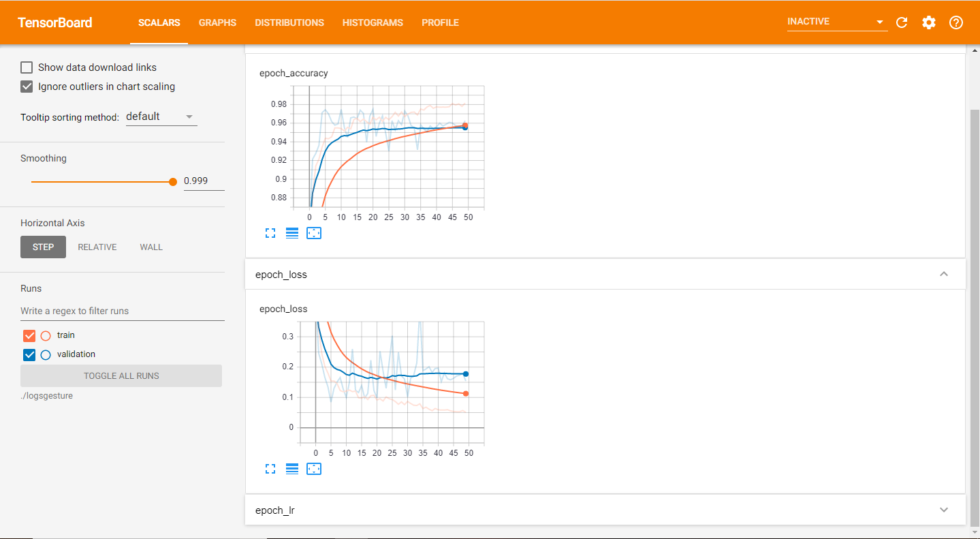The image size is (980, 539).
Task: Disable Ignore outliers in chart scaling
Action: (x=27, y=87)
